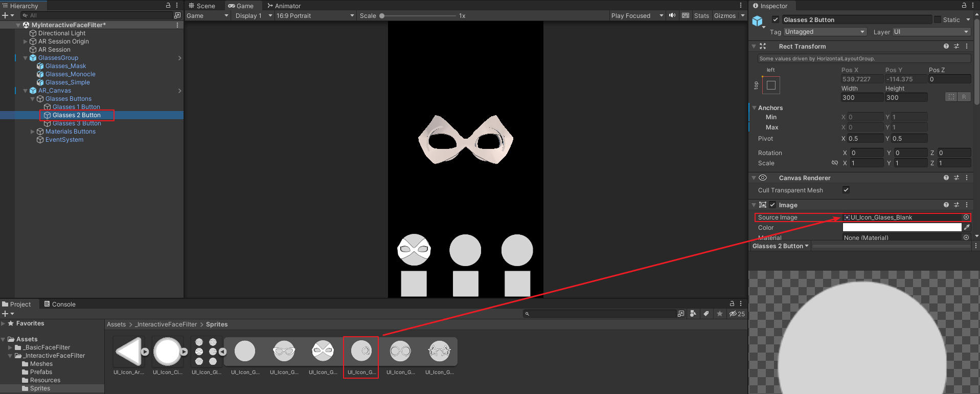Collapse the GlassesGroup hierarchy node
Viewport: 980px width, 394px height.
point(26,58)
